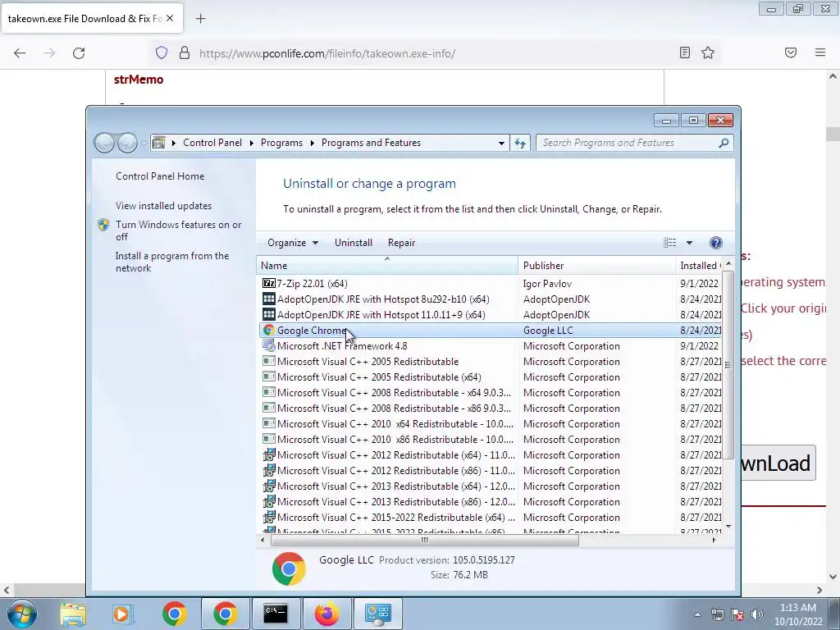Viewport: 840px width, 630px height.
Task: Click the programs list vertical scrollbar thumb
Action: click(728, 365)
